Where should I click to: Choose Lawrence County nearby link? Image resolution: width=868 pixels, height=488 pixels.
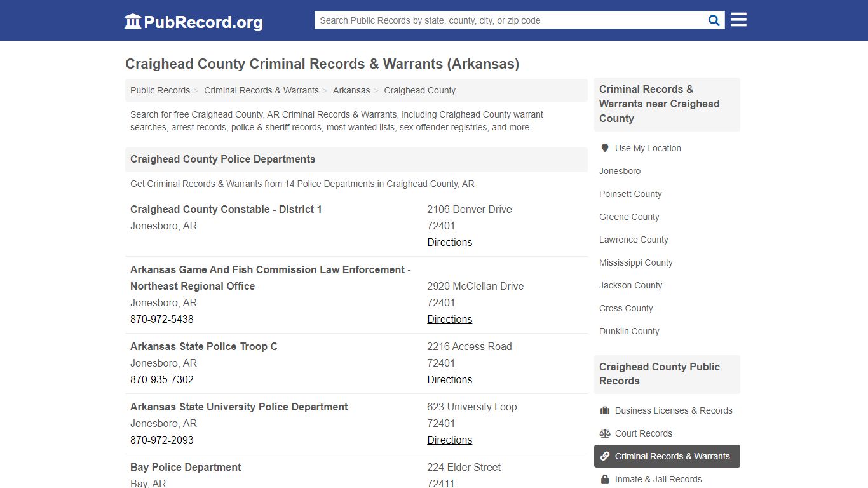coord(634,240)
